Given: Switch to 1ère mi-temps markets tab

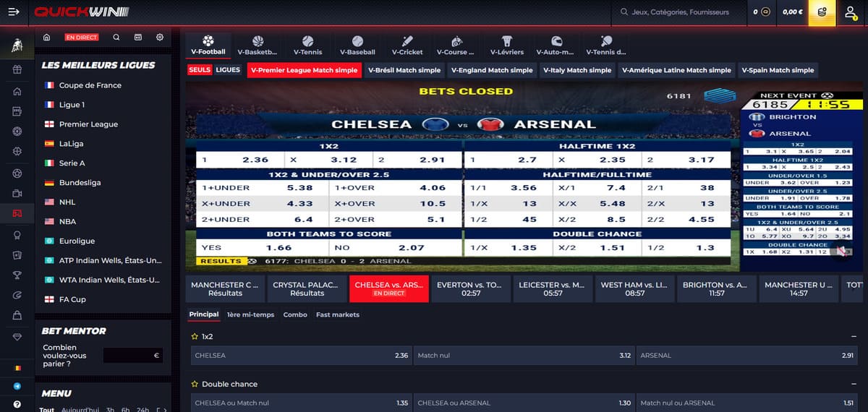Looking at the screenshot, I should (x=250, y=314).
